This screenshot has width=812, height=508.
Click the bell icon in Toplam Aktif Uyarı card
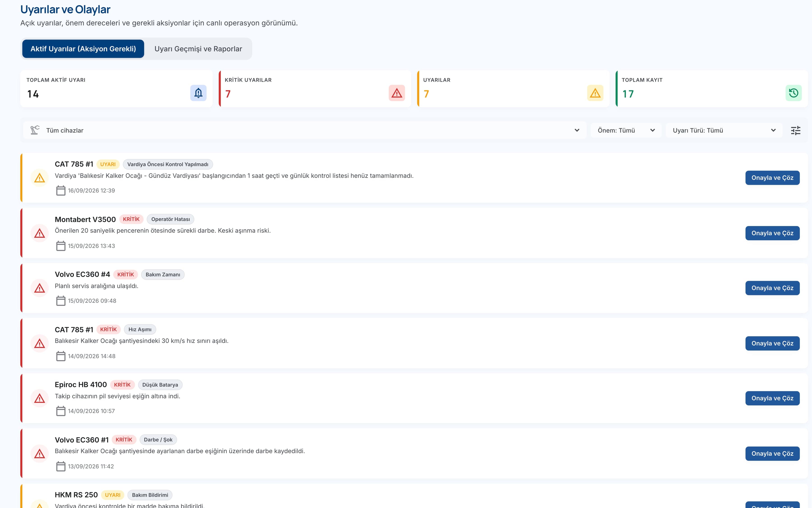pyautogui.click(x=198, y=93)
